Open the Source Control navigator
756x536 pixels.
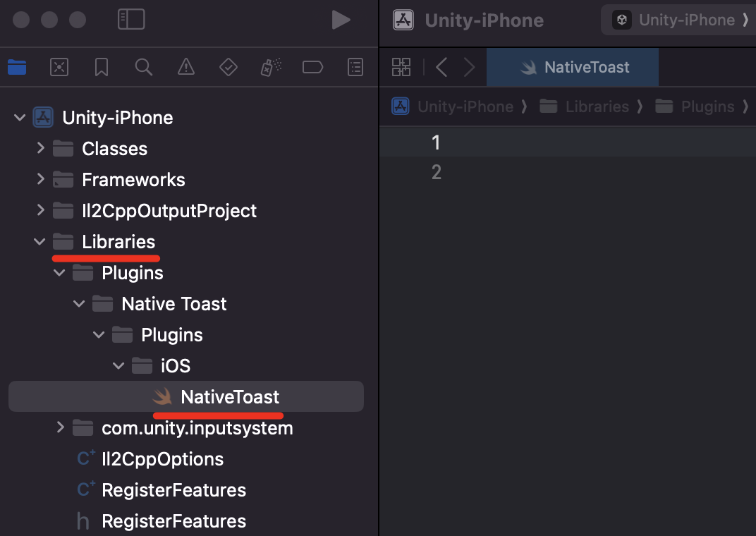[59, 67]
